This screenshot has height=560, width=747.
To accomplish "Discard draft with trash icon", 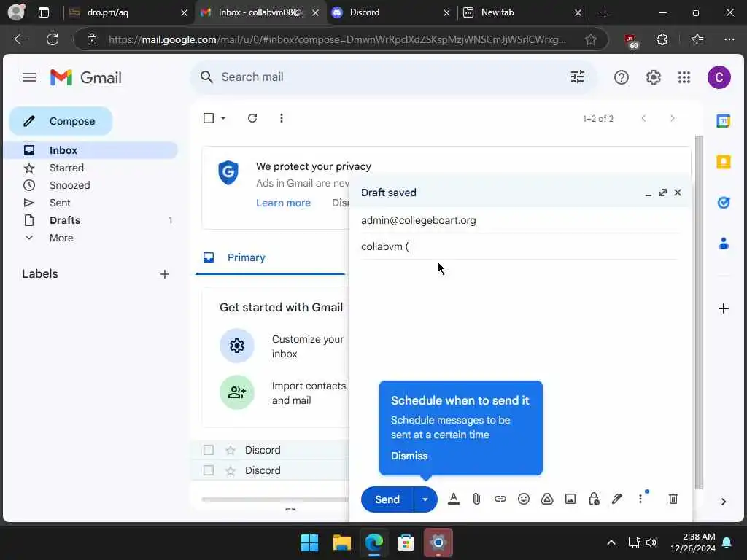I will (673, 499).
